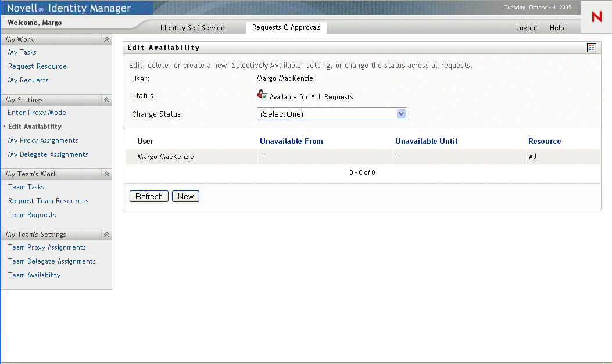Open Team Requests

click(32, 215)
